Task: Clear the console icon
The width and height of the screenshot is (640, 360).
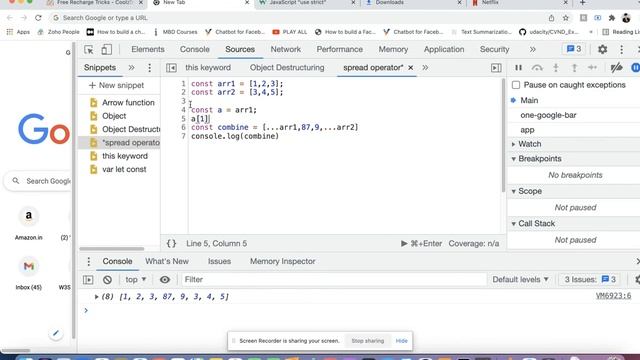Action: [x=107, y=280]
